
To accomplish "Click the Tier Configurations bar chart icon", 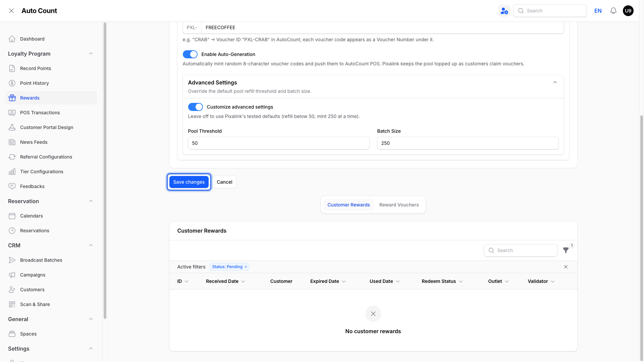I will click(12, 172).
